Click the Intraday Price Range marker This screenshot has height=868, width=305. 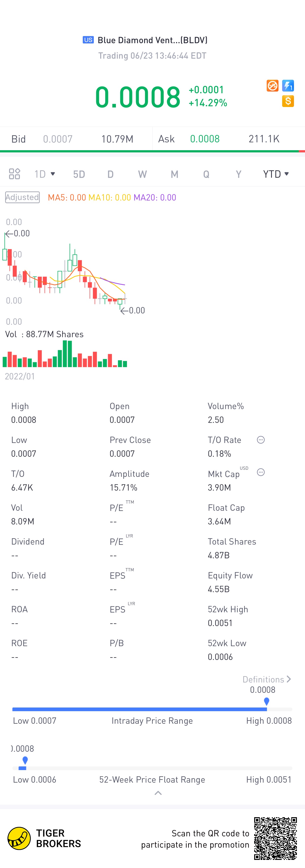267,702
